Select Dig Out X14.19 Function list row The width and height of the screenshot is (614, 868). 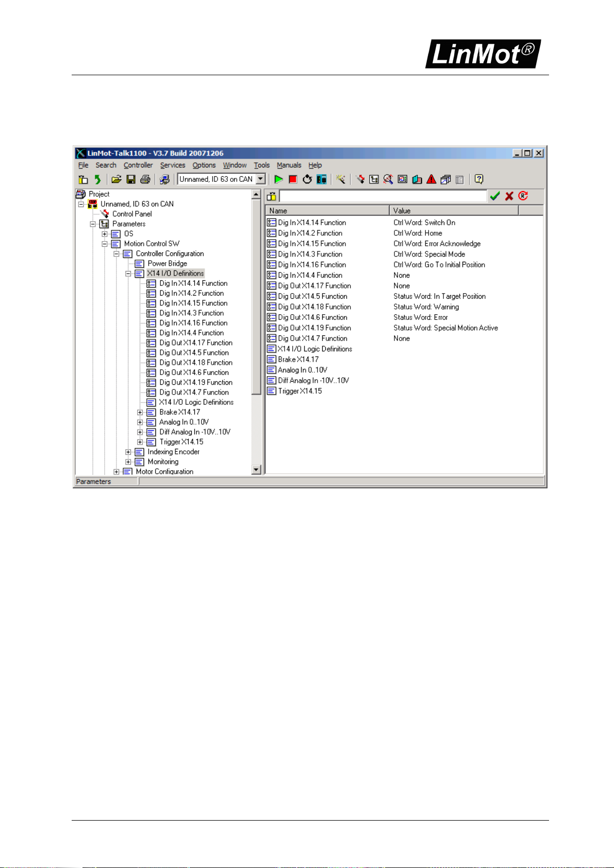[x=314, y=328]
